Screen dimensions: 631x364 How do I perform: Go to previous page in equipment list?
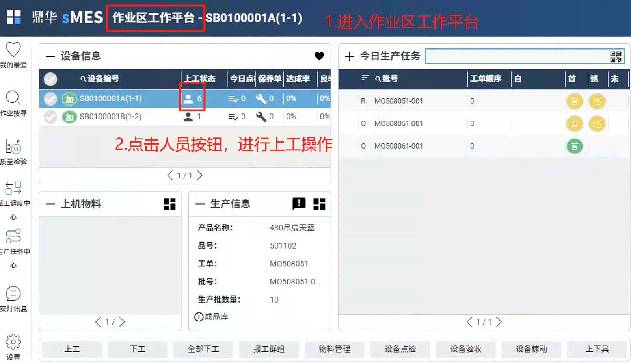click(170, 175)
